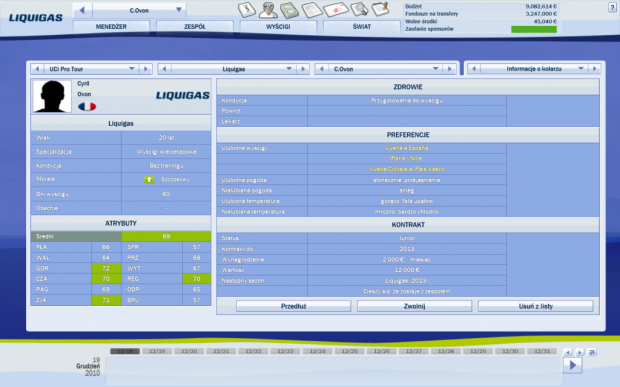Click the Przedłuż contract button

[293, 306]
